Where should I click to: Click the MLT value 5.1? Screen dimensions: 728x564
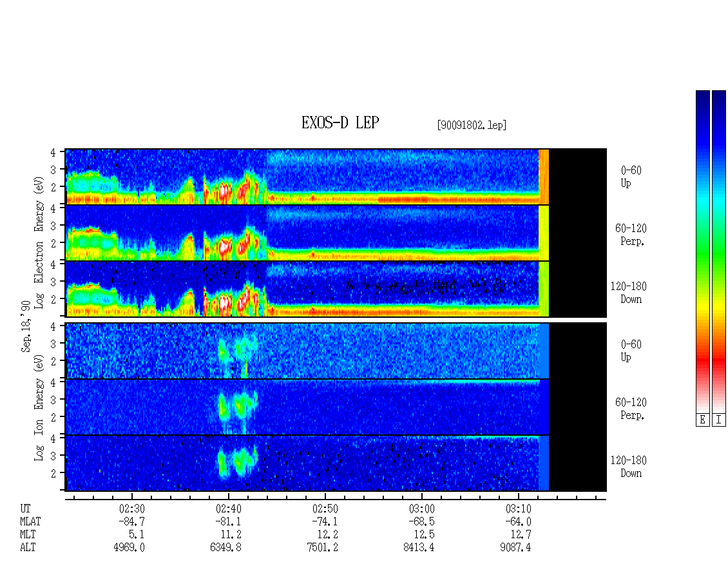click(137, 535)
